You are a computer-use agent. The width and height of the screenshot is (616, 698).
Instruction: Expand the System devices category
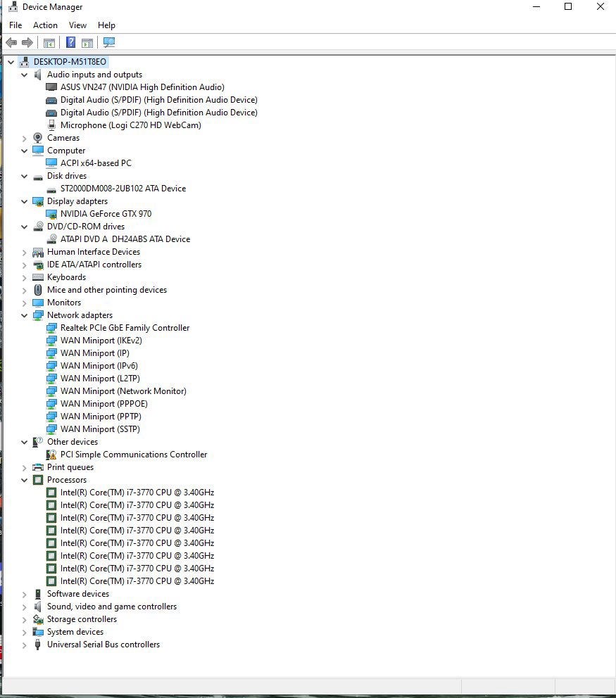(x=25, y=632)
